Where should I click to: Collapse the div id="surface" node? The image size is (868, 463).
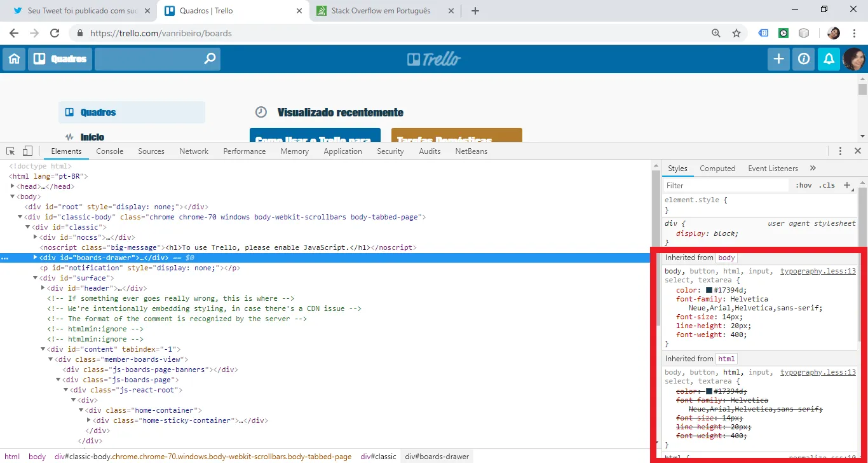pyautogui.click(x=36, y=278)
